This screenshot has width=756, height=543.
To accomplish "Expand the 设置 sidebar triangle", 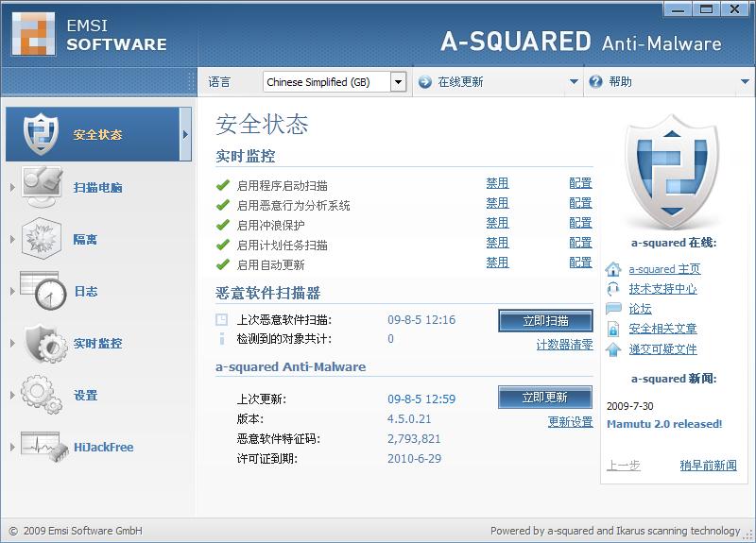I will pos(12,395).
